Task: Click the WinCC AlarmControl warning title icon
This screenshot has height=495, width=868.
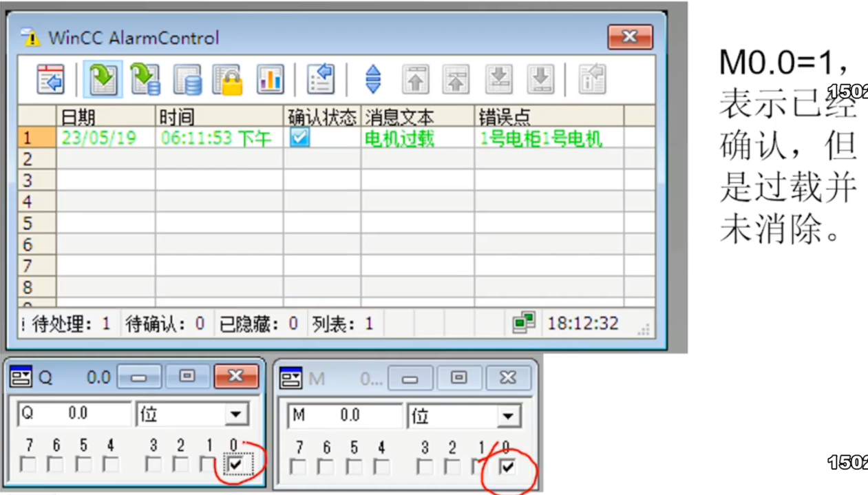Action: [x=30, y=37]
